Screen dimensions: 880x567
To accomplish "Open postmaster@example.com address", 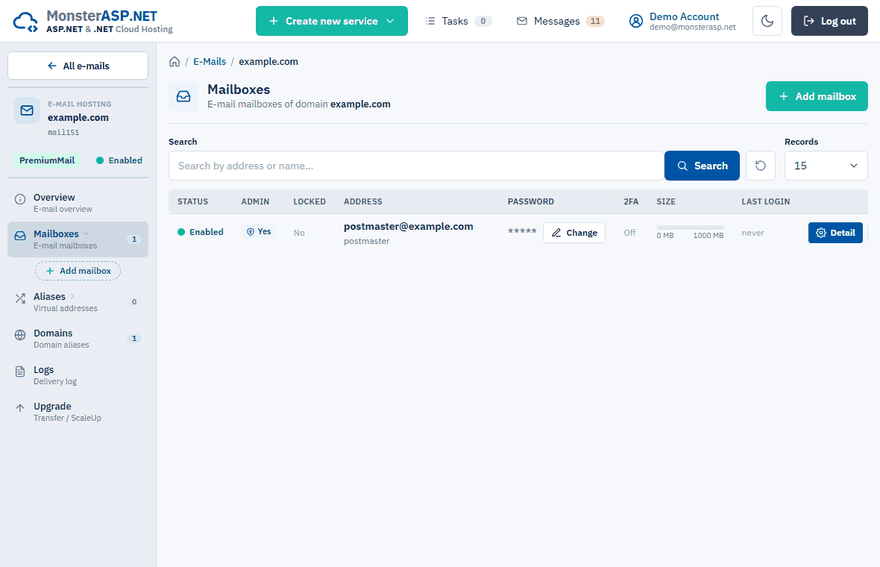I will coord(408,226).
